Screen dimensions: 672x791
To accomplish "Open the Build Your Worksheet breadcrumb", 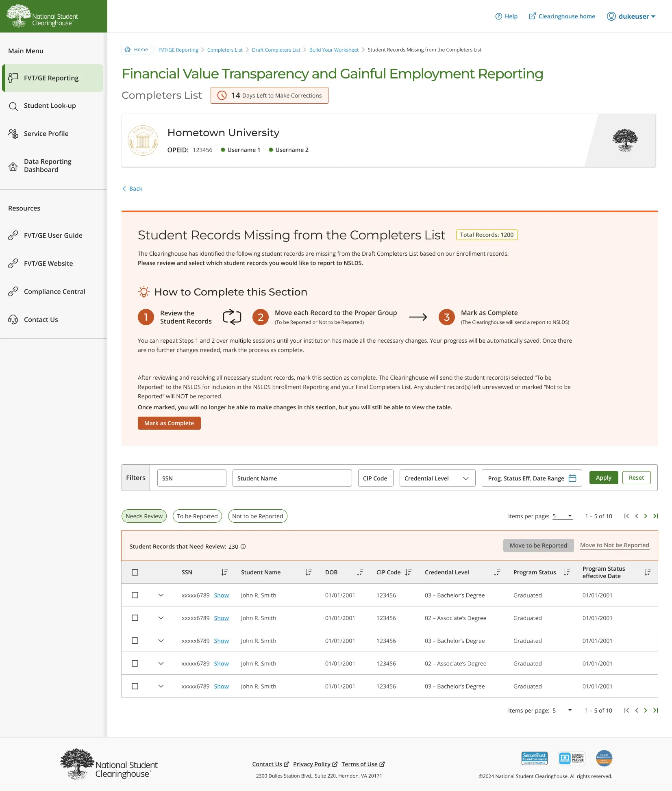I will [x=334, y=50].
